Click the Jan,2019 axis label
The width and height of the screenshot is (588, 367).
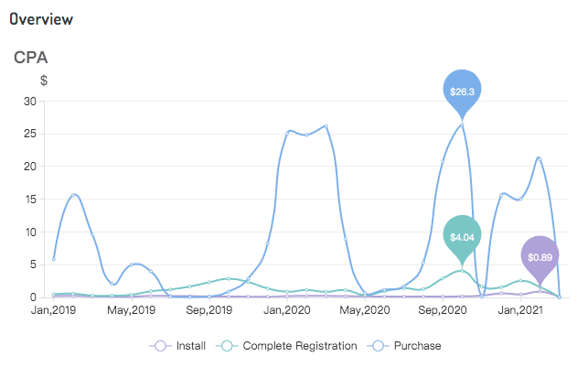pos(53,310)
